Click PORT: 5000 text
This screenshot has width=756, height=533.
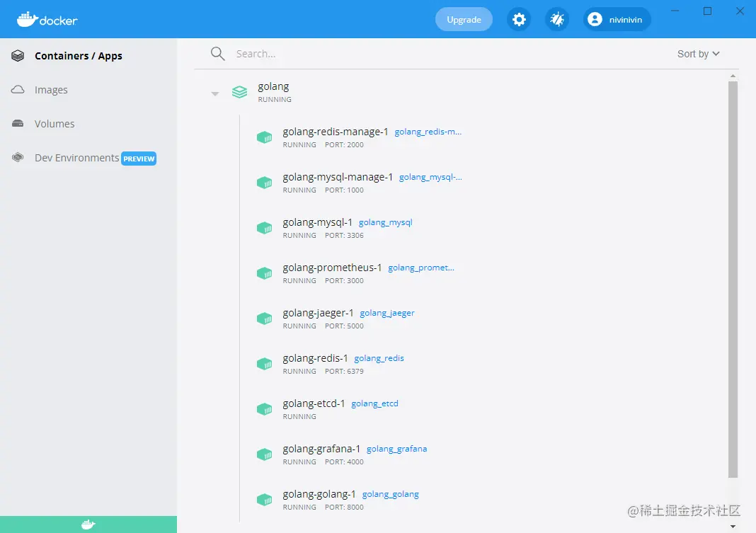point(344,326)
